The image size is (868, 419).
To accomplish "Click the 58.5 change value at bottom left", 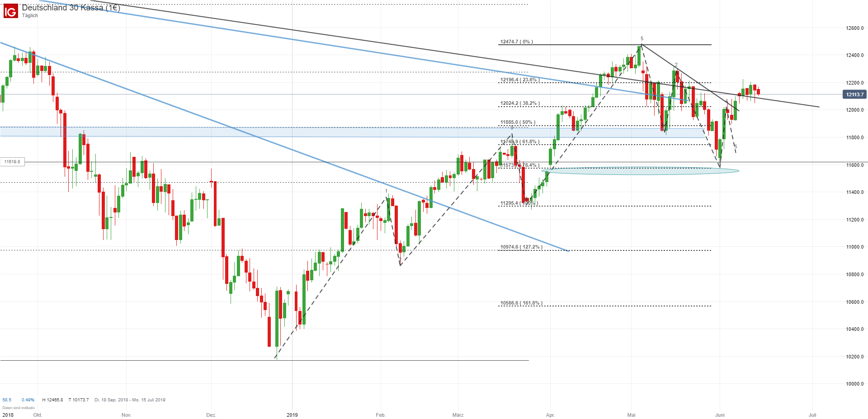I will pyautogui.click(x=7, y=400).
